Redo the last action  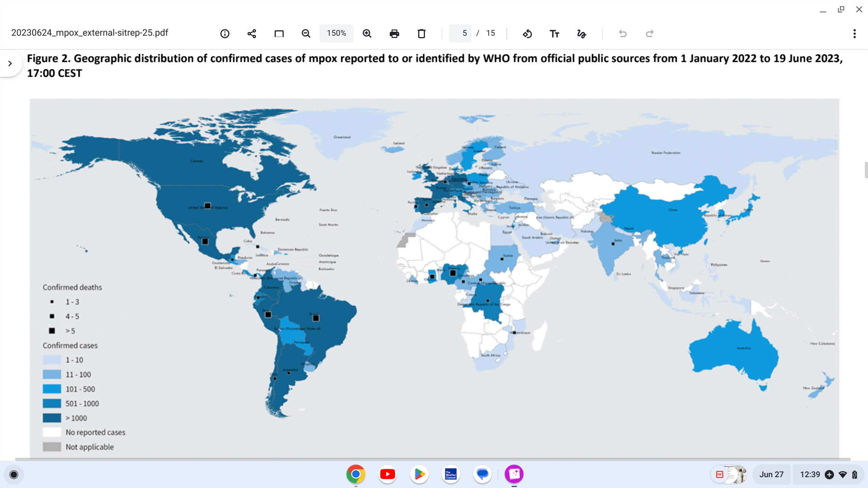tap(650, 33)
